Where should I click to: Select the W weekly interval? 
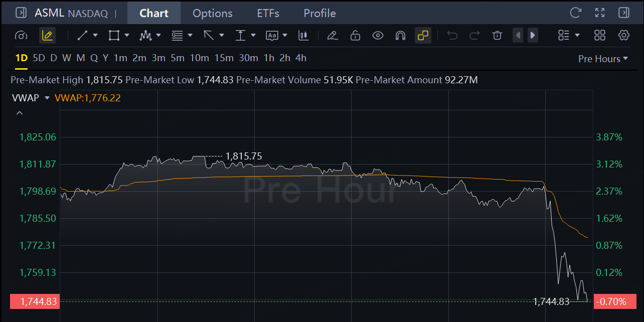coord(67,58)
